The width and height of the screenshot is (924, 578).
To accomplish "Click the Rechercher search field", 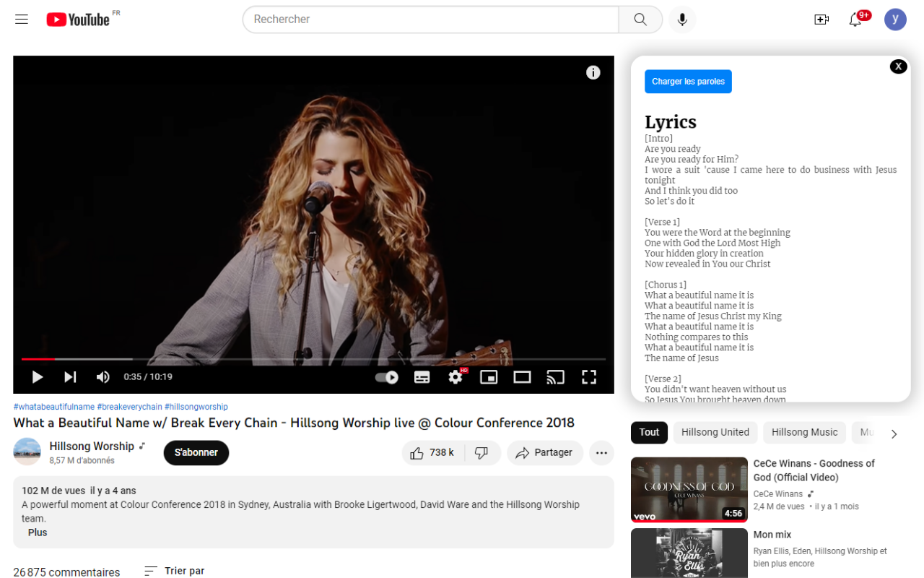I will click(x=430, y=20).
